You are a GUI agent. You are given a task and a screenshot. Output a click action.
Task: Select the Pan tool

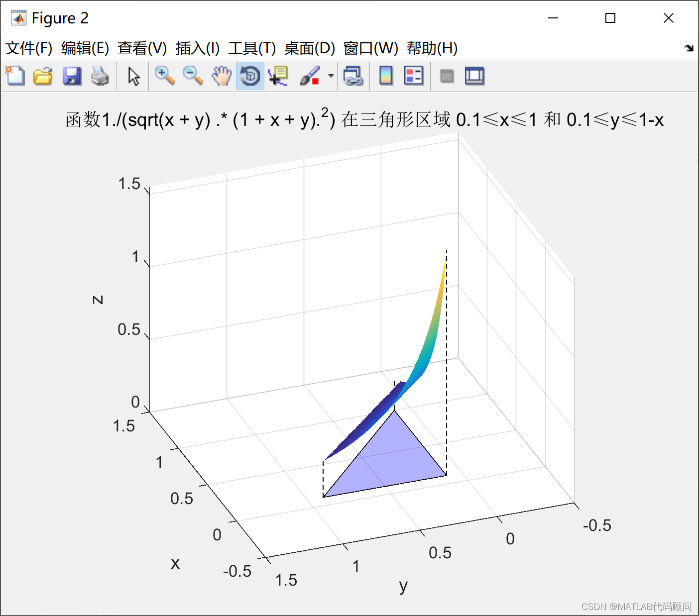[221, 76]
